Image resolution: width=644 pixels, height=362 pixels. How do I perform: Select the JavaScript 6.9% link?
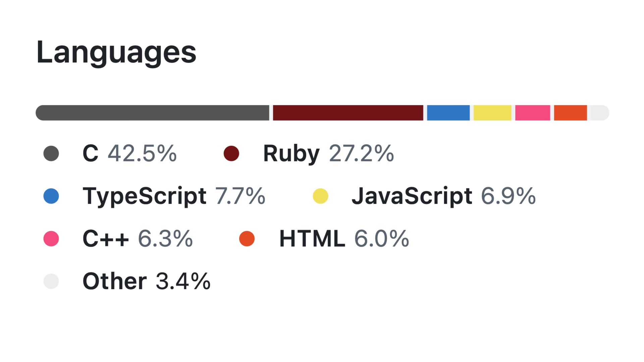pyautogui.click(x=443, y=196)
